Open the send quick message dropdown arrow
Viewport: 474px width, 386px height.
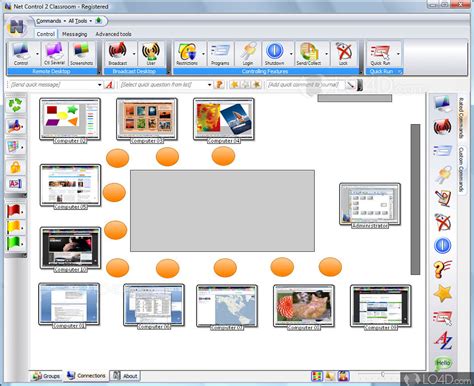coord(99,85)
